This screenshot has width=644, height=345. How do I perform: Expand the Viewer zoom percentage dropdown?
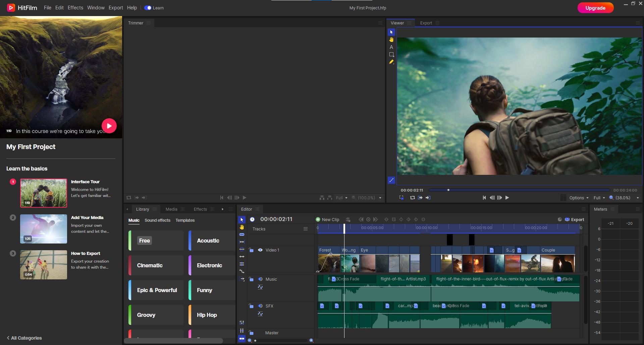point(638,198)
